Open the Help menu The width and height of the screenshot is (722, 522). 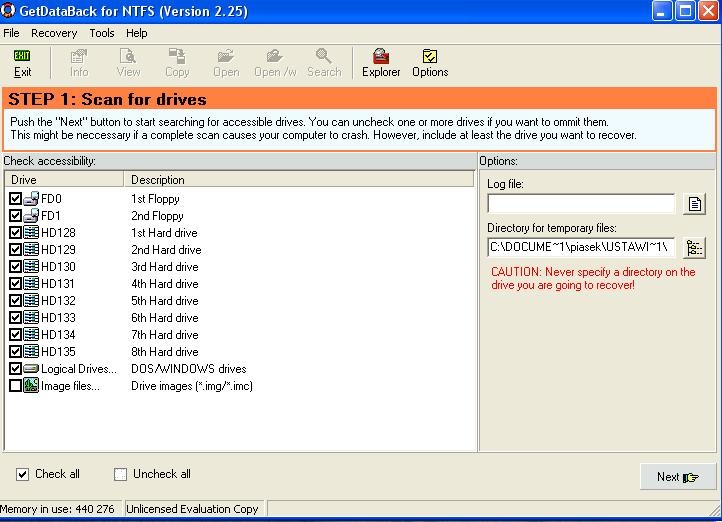coord(137,33)
